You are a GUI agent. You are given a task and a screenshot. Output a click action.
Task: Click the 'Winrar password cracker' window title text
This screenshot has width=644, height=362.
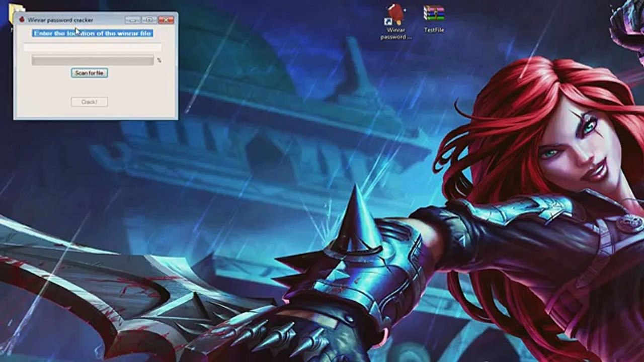(60, 20)
